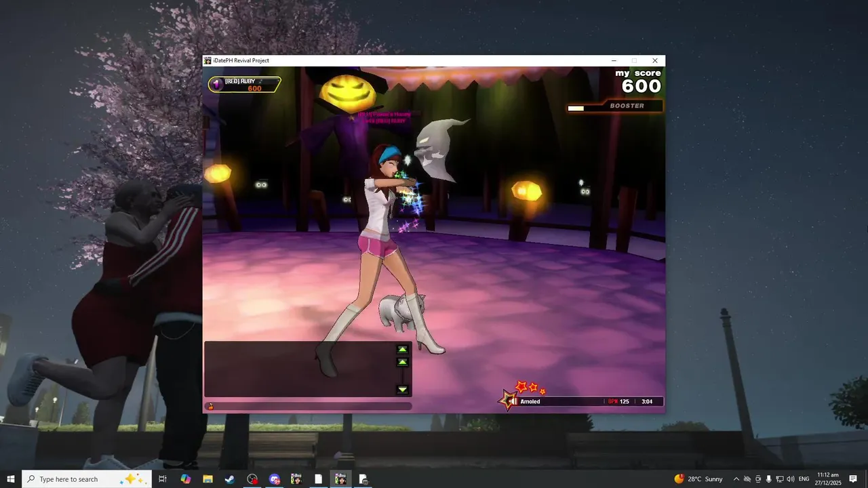
Task: Click the crossed-out cloud OneDrive tray icon
Action: pyautogui.click(x=747, y=479)
